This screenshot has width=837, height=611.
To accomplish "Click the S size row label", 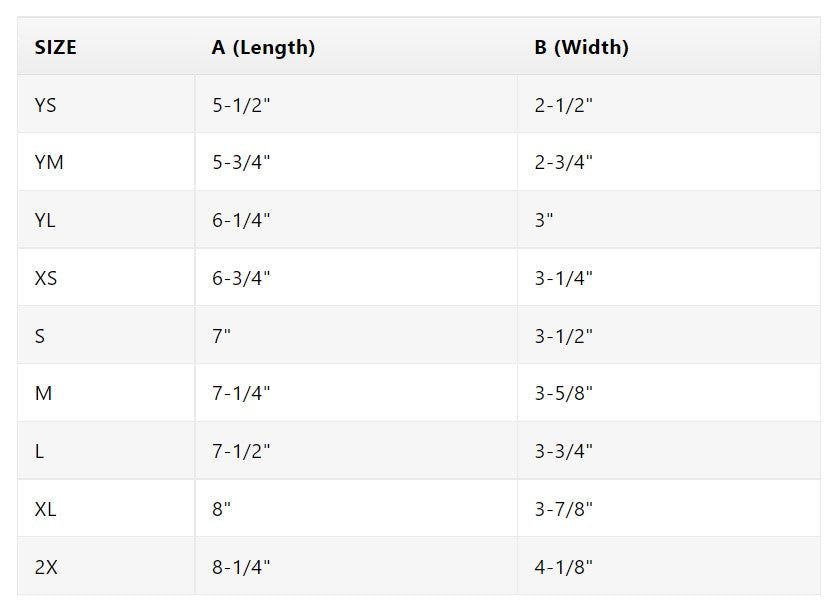I will 40,336.
